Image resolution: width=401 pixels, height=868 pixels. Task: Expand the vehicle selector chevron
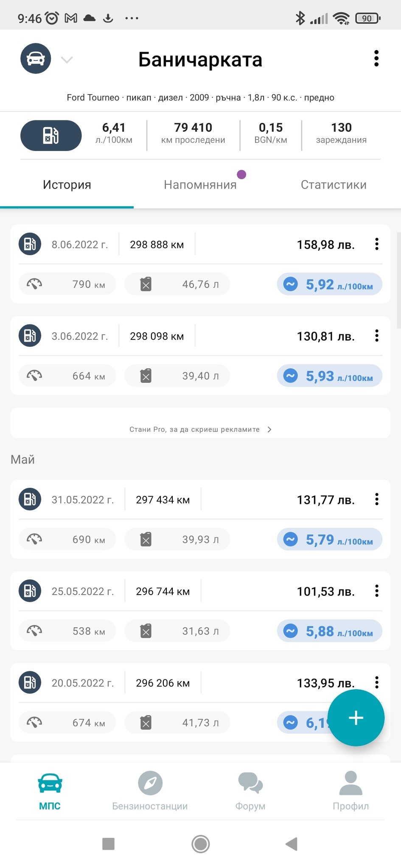pos(67,60)
